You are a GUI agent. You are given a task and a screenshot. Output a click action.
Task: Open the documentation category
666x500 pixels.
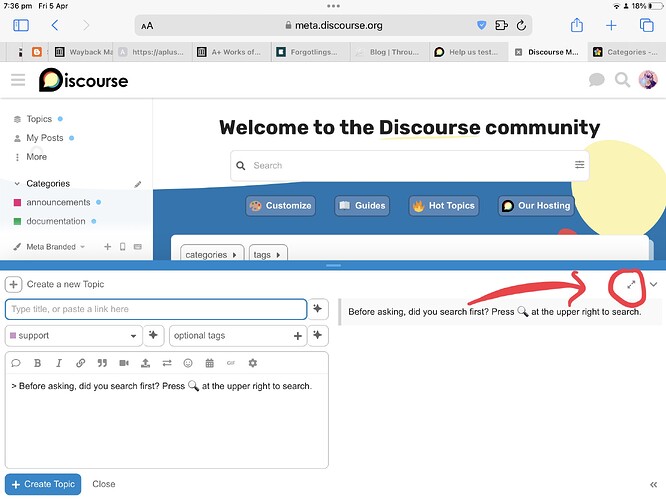(56, 221)
